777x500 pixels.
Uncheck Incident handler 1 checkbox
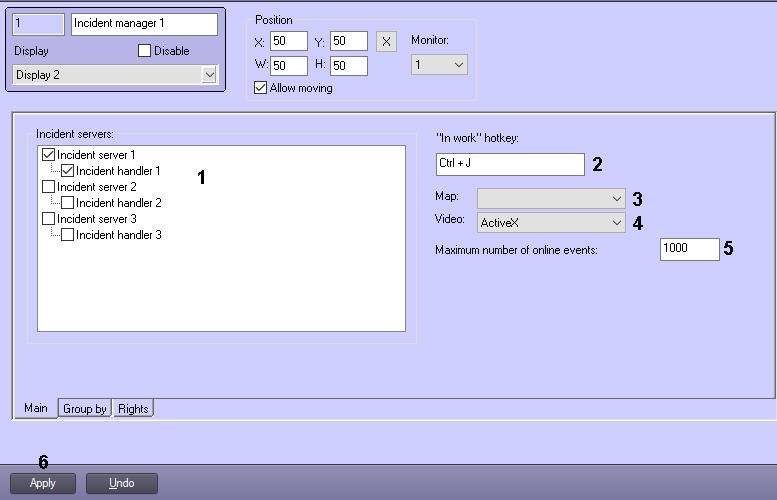click(68, 171)
